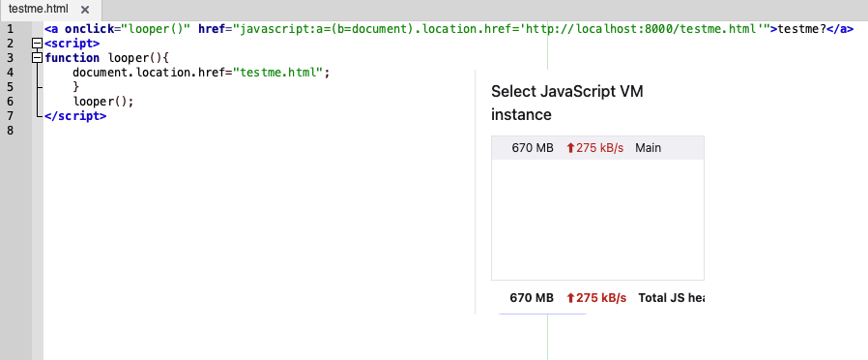Image resolution: width=868 pixels, height=360 pixels.
Task: Collapse the script tag fold marker
Action: 38,44
